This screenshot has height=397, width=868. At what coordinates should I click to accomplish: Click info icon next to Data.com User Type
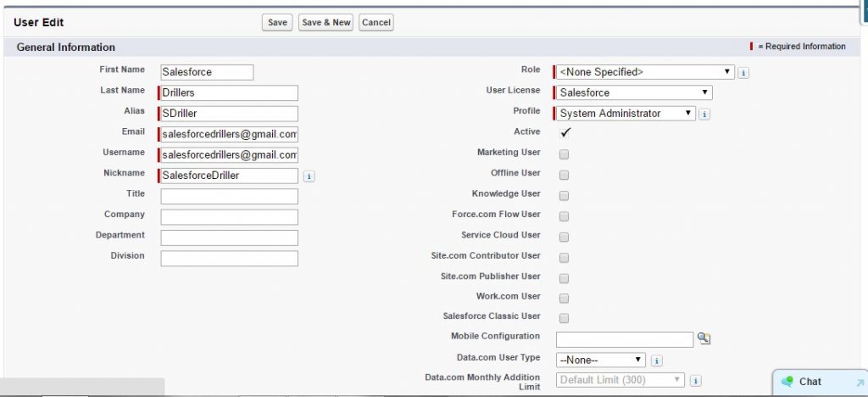point(657,361)
